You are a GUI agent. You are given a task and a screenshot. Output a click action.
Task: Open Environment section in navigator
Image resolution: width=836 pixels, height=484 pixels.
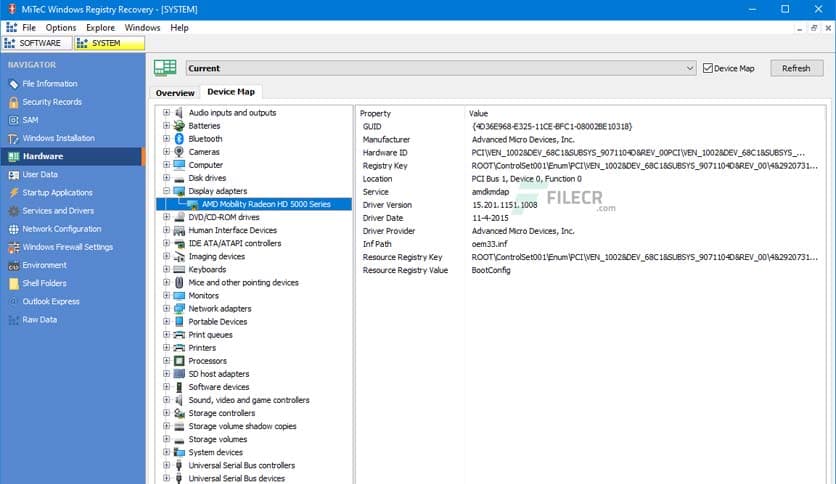point(44,265)
